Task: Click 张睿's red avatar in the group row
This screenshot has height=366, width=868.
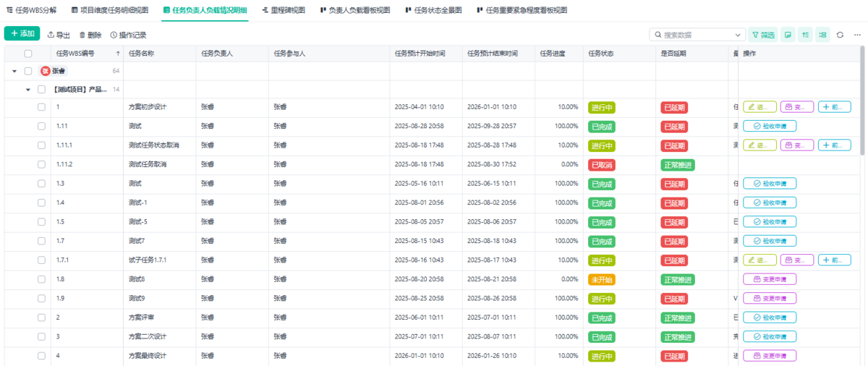Action: [46, 71]
